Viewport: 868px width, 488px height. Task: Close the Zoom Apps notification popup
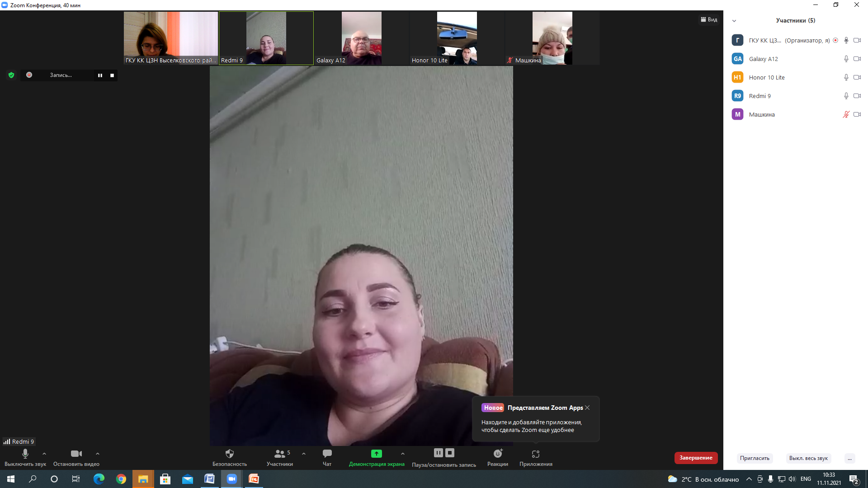point(587,408)
